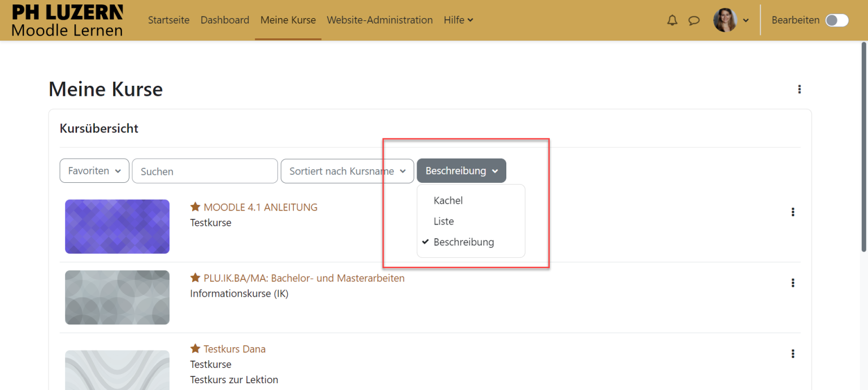
Task: Open the kebab menu for PLU.IK.BA/MA course
Action: click(793, 283)
